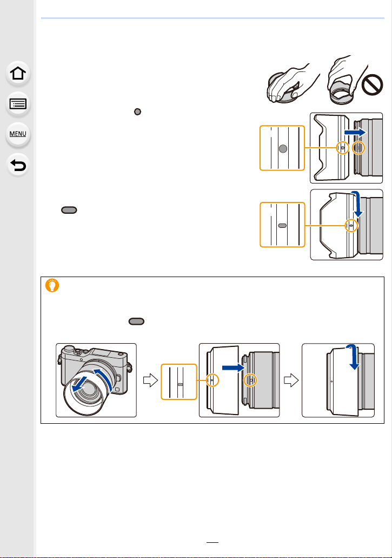Click the MENU button in the sidebar

(x=18, y=134)
